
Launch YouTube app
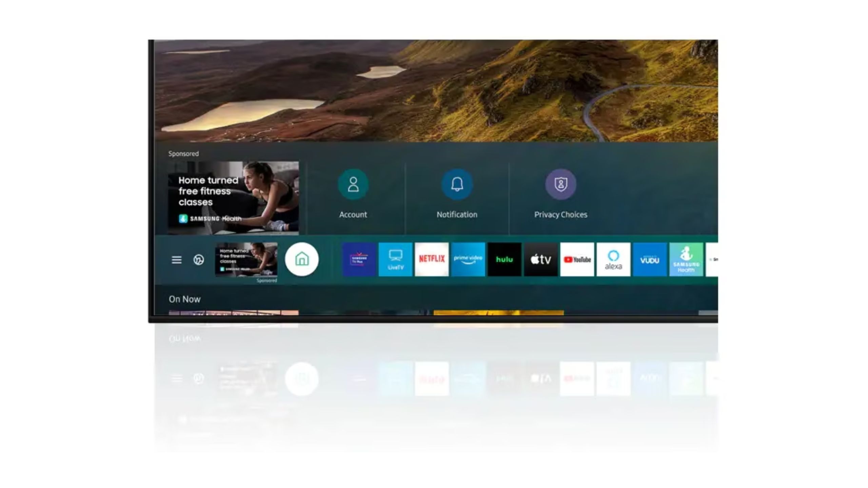[576, 259]
